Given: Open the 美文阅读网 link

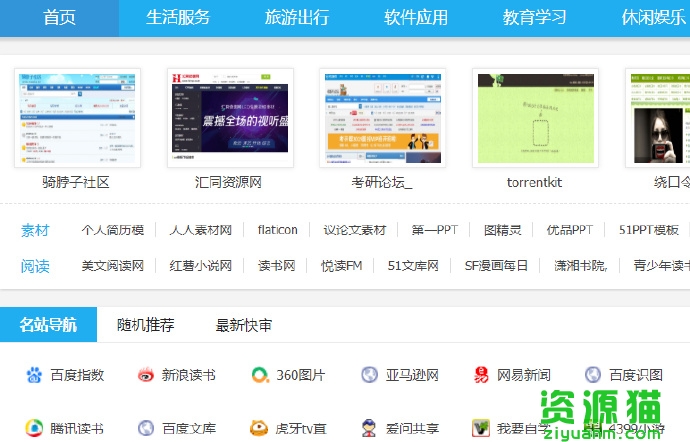Looking at the screenshot, I should (113, 265).
